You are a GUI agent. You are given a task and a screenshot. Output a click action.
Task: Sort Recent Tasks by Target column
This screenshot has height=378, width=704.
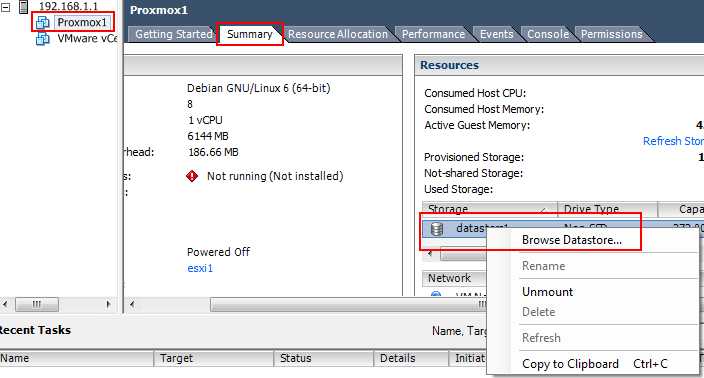(214, 358)
